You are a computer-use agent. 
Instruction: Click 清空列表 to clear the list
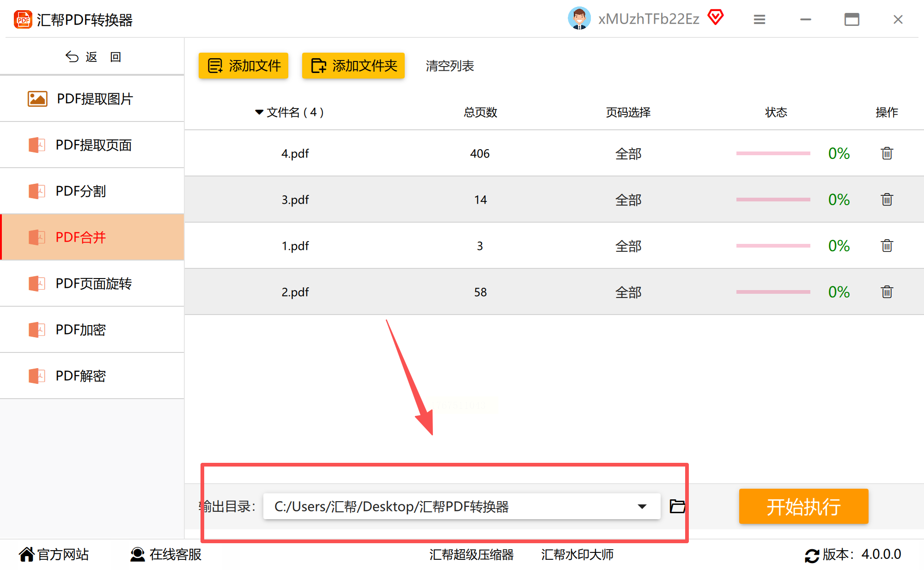pyautogui.click(x=450, y=66)
